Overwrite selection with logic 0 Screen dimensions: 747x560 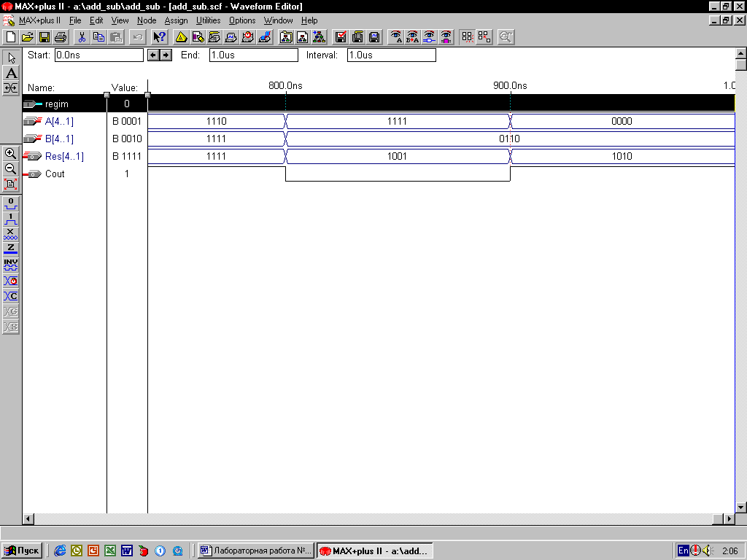pyautogui.click(x=11, y=204)
